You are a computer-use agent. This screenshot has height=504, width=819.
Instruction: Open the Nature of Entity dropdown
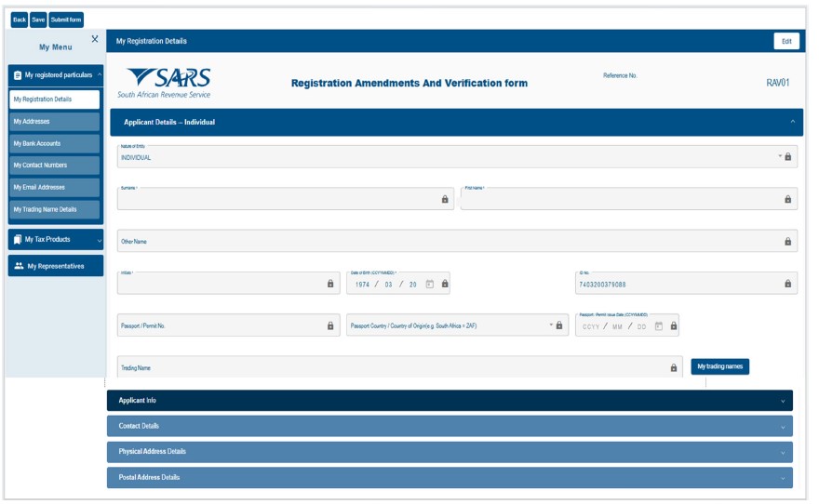[780, 156]
